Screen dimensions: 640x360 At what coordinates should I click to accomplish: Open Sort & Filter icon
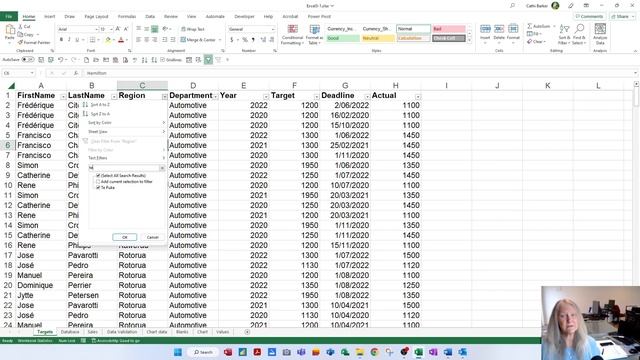pos(564,29)
